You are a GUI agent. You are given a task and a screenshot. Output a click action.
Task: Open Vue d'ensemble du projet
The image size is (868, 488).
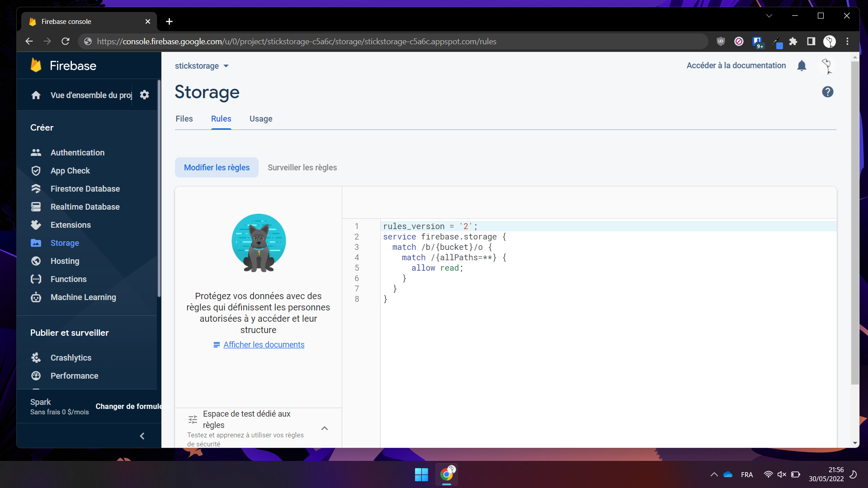click(x=91, y=95)
